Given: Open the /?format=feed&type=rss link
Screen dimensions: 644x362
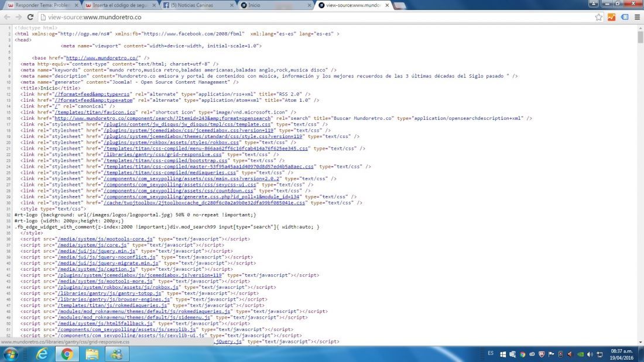Looking at the screenshot, I should (x=93, y=94).
